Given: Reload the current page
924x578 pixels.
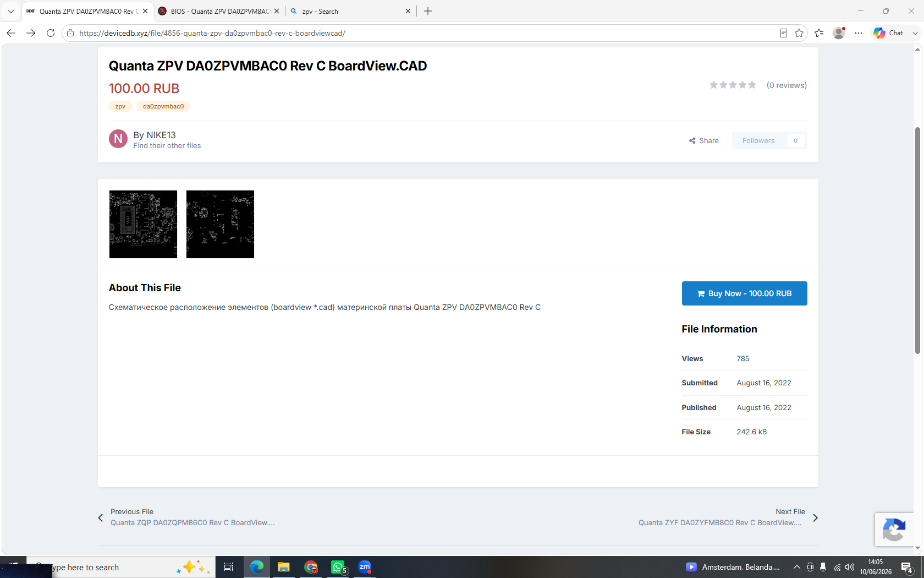Looking at the screenshot, I should [x=51, y=33].
